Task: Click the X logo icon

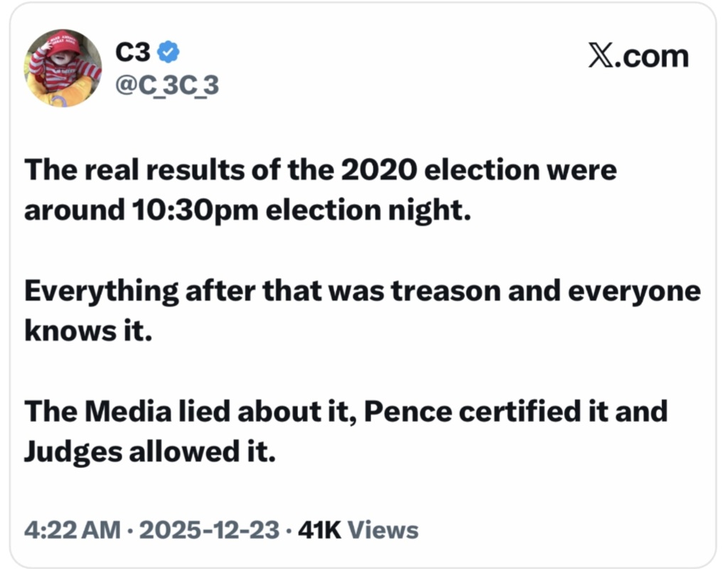Action: 601,55
